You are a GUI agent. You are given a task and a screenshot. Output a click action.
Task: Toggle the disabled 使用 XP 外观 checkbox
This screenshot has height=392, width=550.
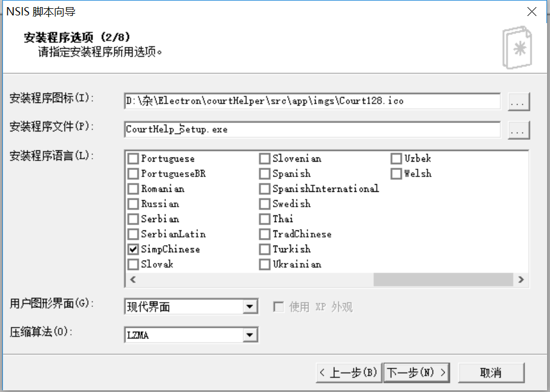(279, 307)
